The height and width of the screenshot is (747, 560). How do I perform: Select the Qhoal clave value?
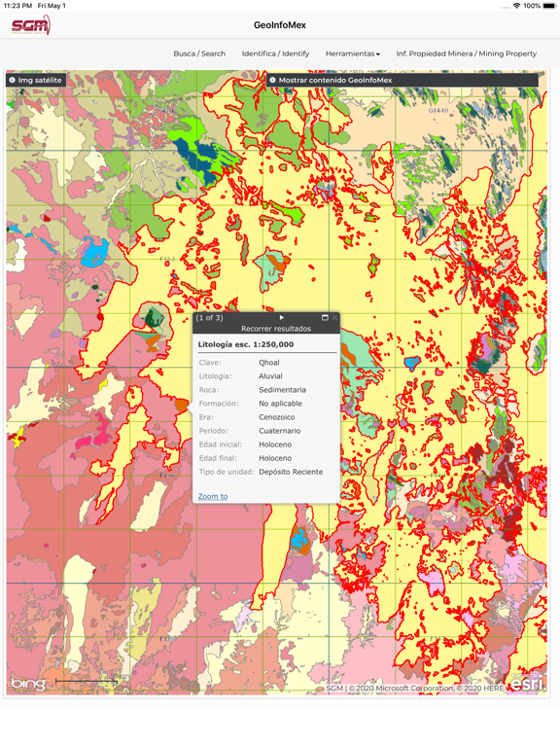[269, 363]
